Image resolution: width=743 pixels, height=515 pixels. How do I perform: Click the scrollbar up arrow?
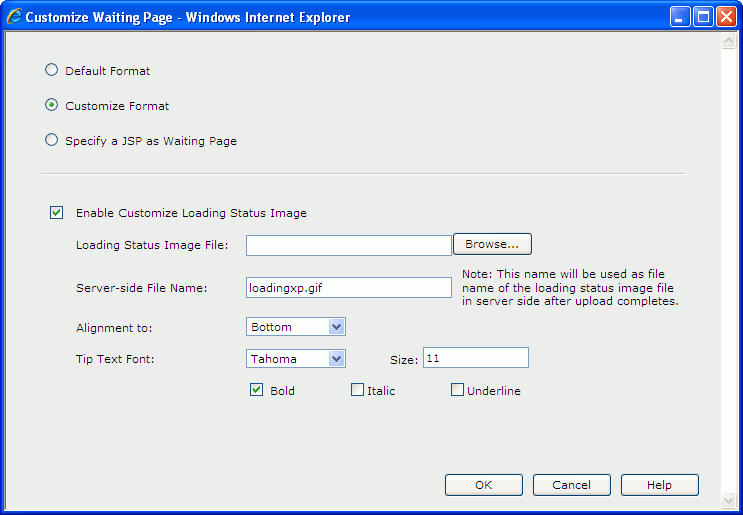(x=728, y=41)
